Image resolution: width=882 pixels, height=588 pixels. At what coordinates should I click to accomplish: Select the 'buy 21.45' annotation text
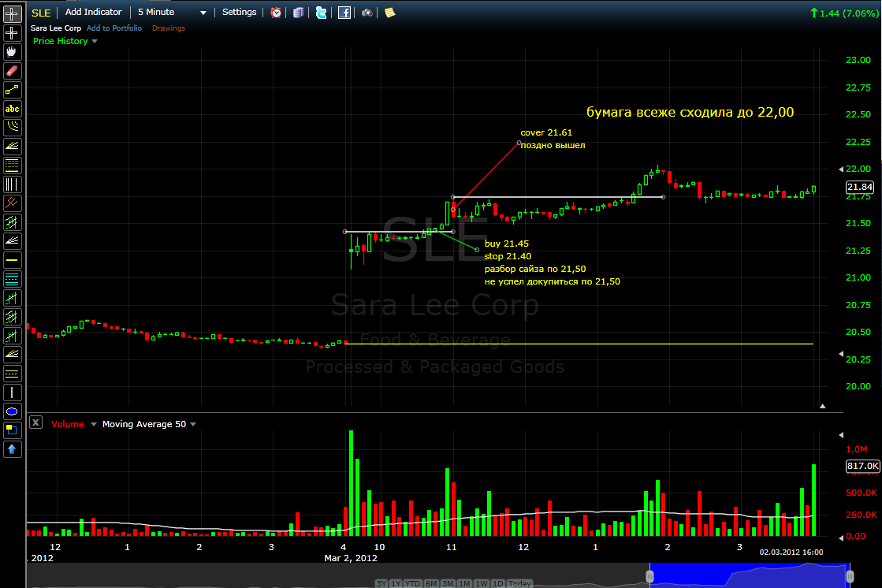pos(506,244)
